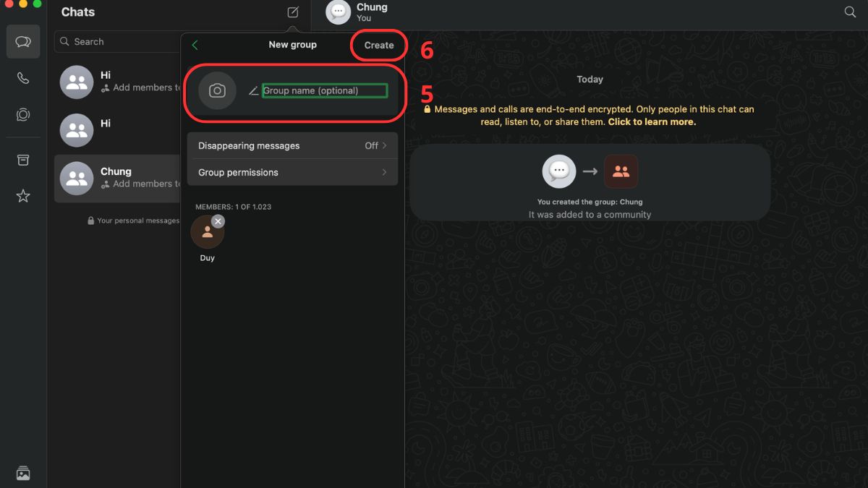Click the avatar of first Hi chat
The width and height of the screenshot is (868, 488).
77,82
